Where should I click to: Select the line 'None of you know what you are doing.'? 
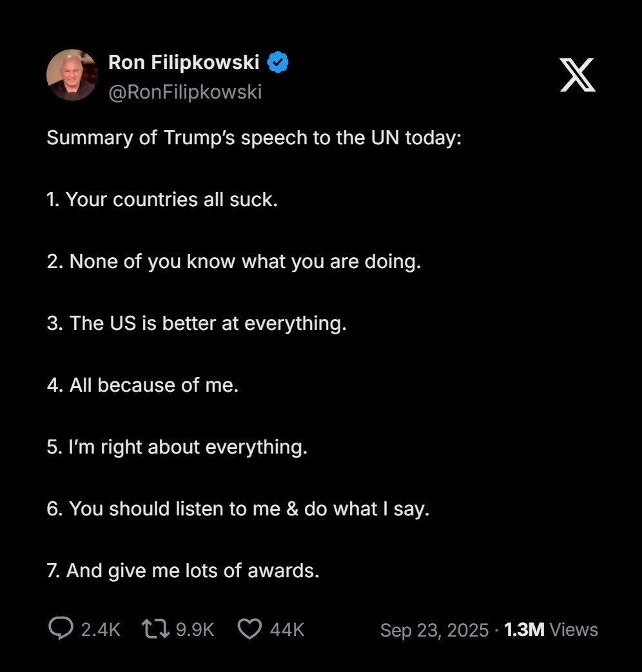coord(233,262)
